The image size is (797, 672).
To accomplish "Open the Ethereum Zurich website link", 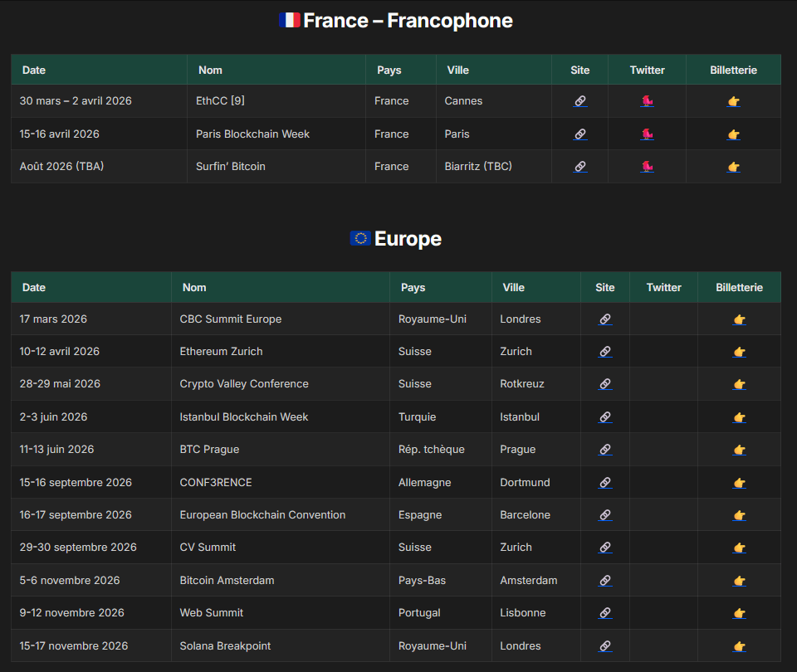I will tap(604, 351).
